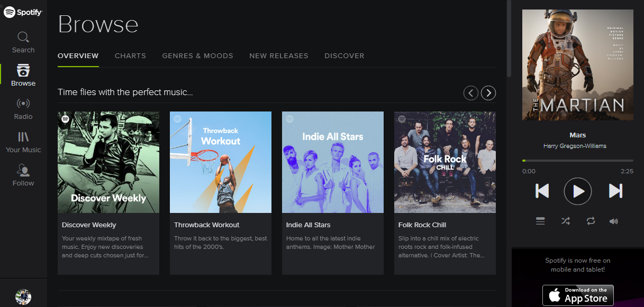Viewport: 644px width, 307px height.
Task: Click the 2:25 track duration
Action: point(627,171)
